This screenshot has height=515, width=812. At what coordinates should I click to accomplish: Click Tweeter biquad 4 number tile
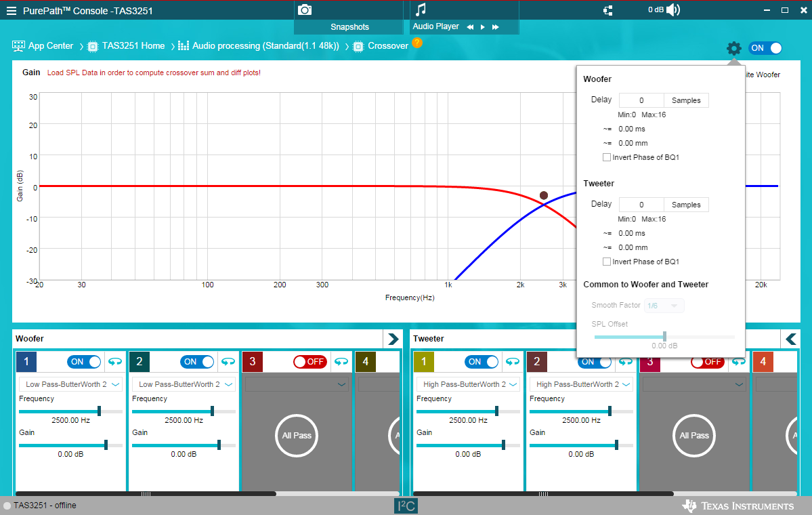pos(763,362)
